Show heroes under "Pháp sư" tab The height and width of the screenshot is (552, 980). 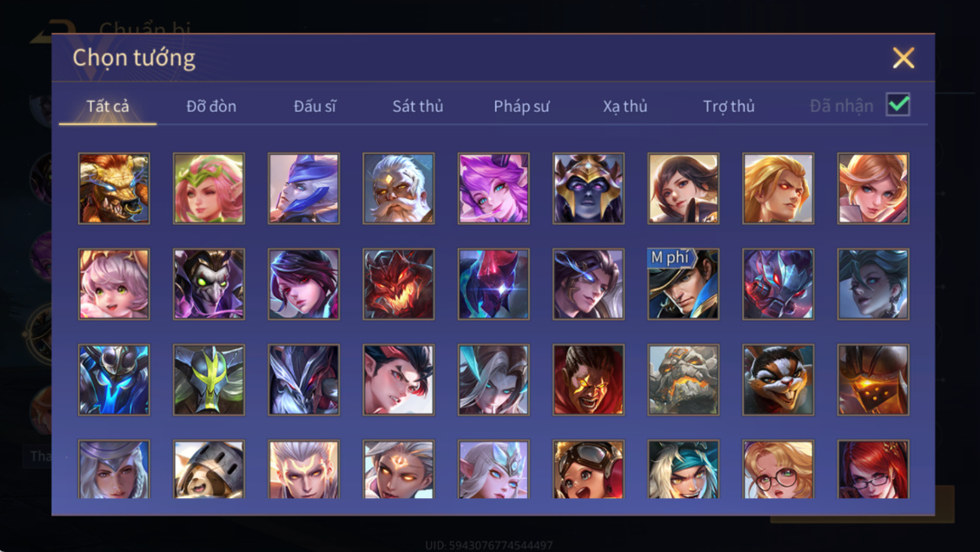tap(521, 106)
